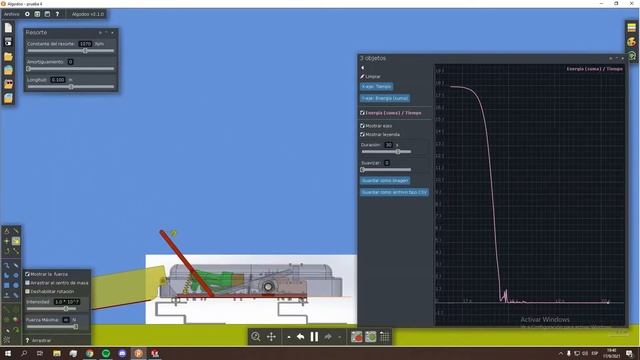Screen dimensions: 640x360
Task: Toggle the grid icon in bottom bar
Action: point(384,337)
